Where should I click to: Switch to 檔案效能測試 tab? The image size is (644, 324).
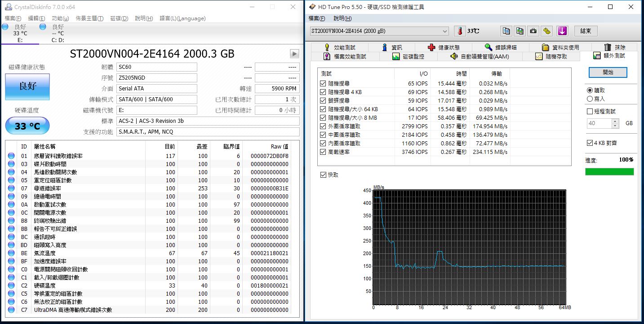(x=345, y=57)
